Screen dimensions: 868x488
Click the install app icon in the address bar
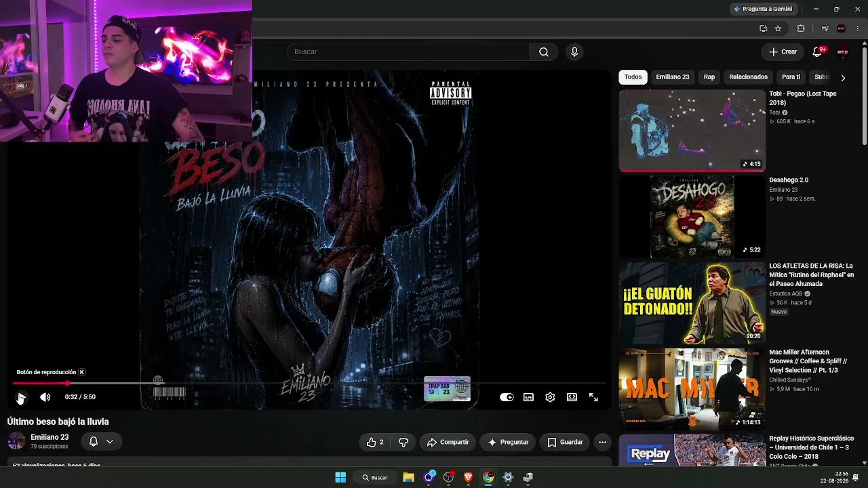[764, 28]
